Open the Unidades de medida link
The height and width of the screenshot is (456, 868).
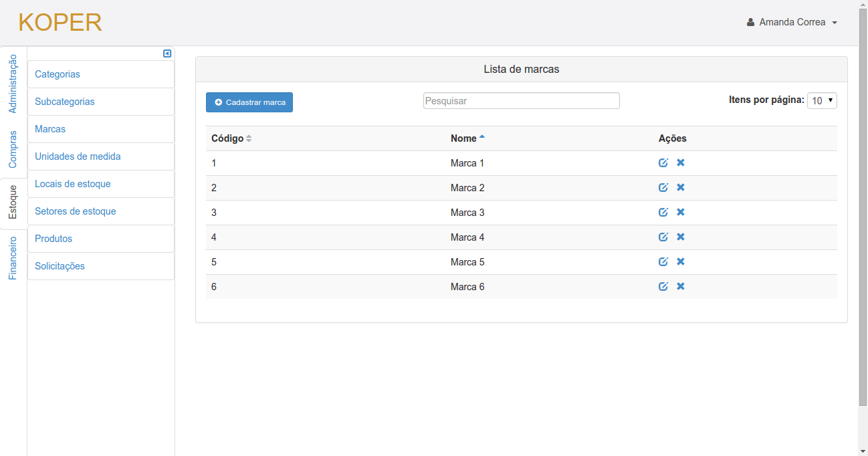(78, 156)
